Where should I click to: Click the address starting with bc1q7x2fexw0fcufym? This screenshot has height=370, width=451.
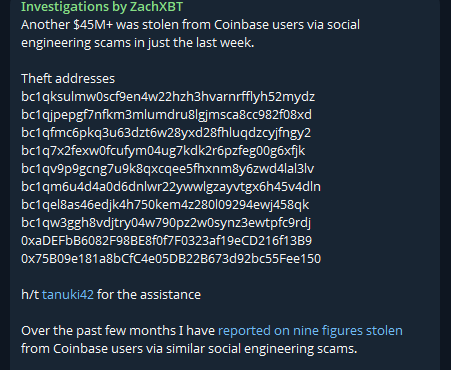point(163,151)
